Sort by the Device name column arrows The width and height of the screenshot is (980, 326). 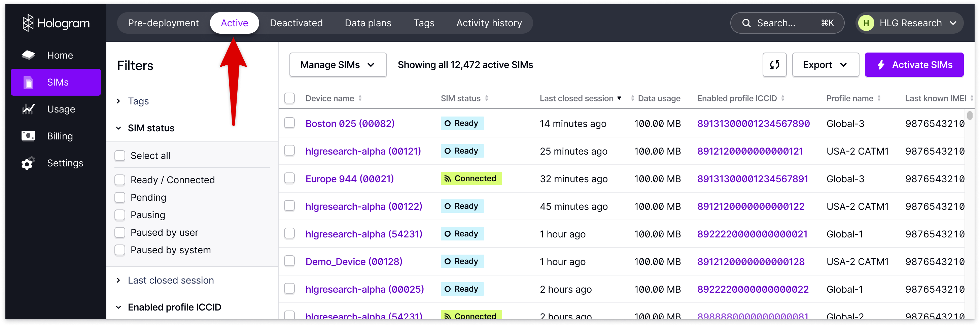click(360, 98)
